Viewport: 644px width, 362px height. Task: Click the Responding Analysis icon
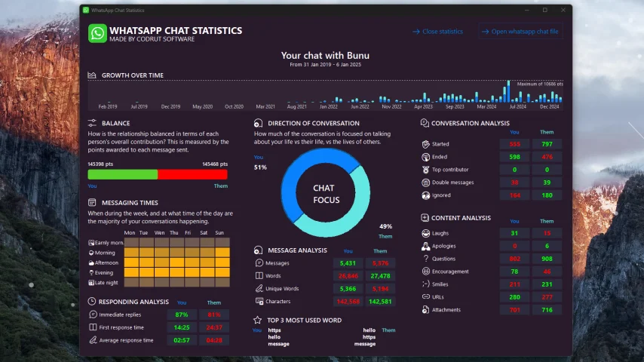[92, 302]
